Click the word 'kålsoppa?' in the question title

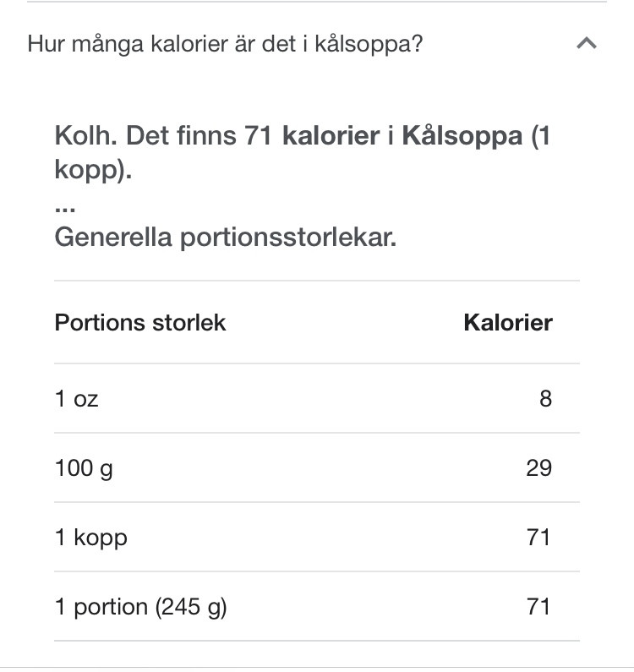369,44
